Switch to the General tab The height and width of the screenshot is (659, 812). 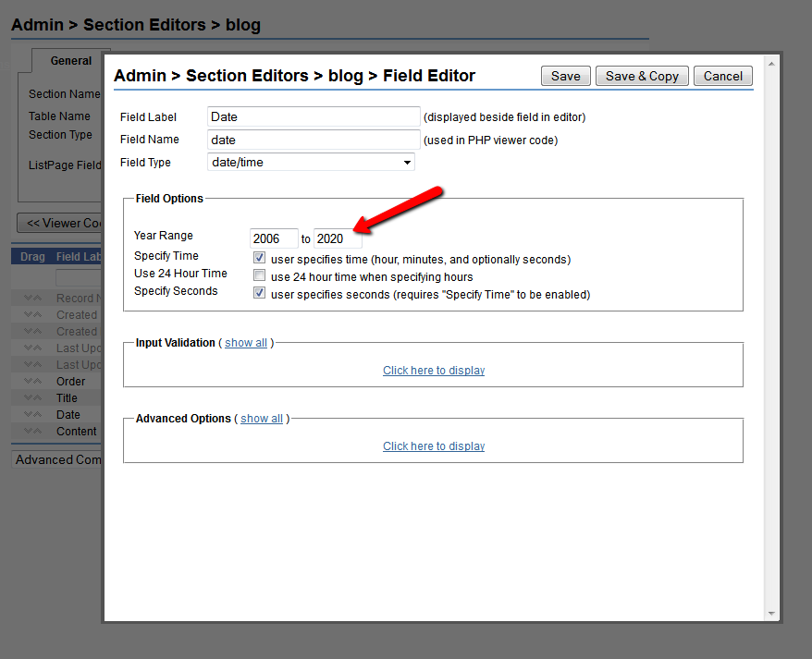click(70, 61)
